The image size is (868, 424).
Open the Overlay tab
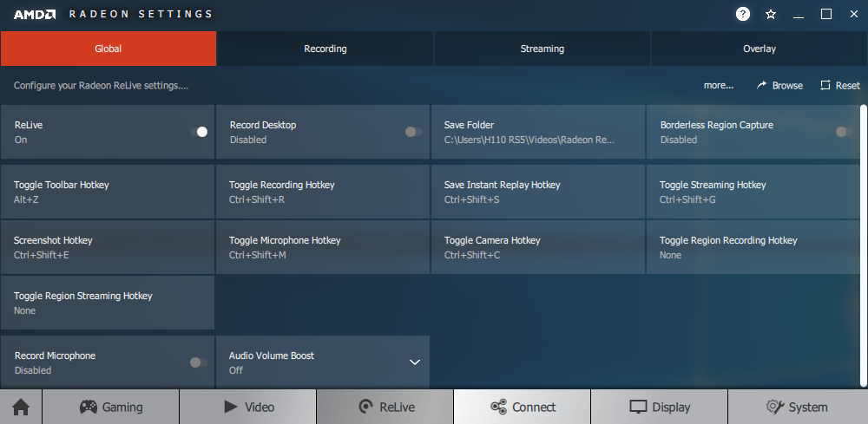[x=759, y=49]
